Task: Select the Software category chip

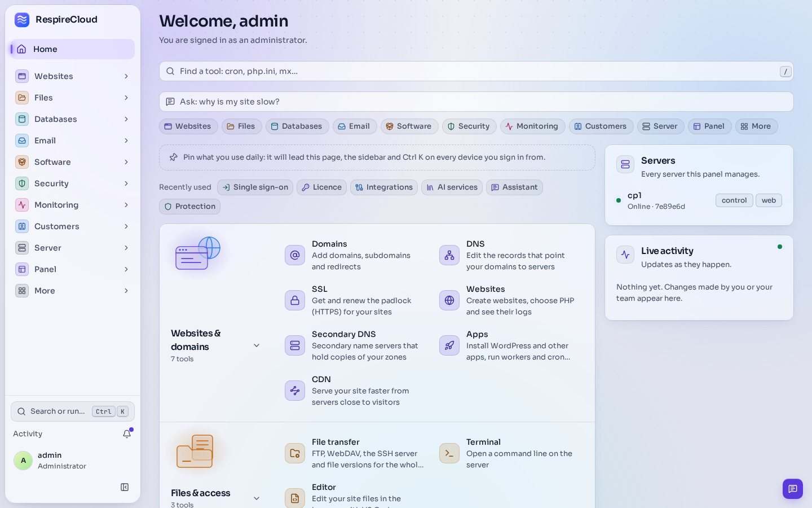Action: 408,126
